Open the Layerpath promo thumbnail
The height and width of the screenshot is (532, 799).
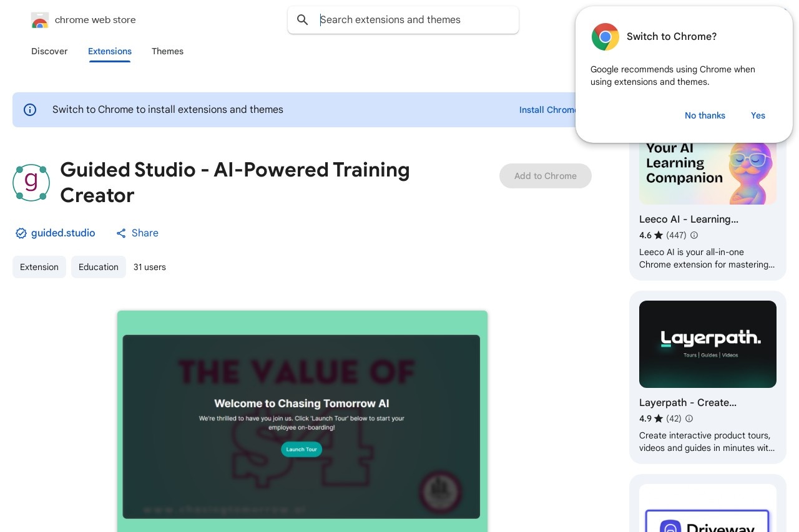tap(708, 344)
